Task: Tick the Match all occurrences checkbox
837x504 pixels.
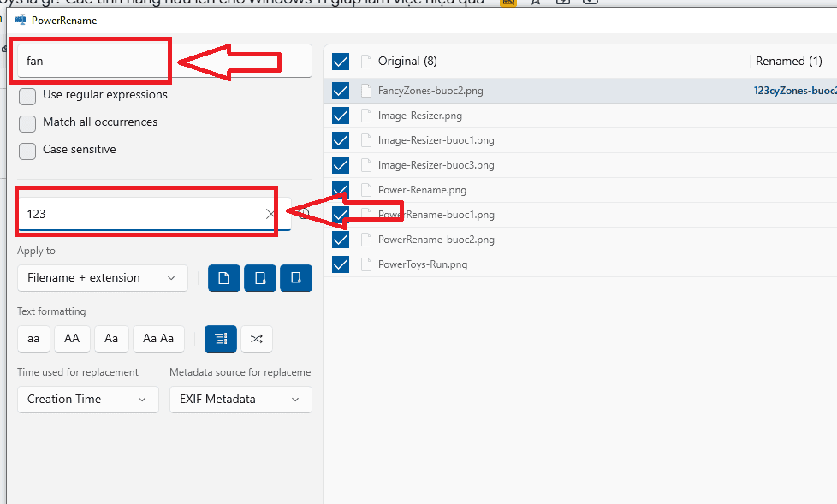Action: tap(27, 123)
